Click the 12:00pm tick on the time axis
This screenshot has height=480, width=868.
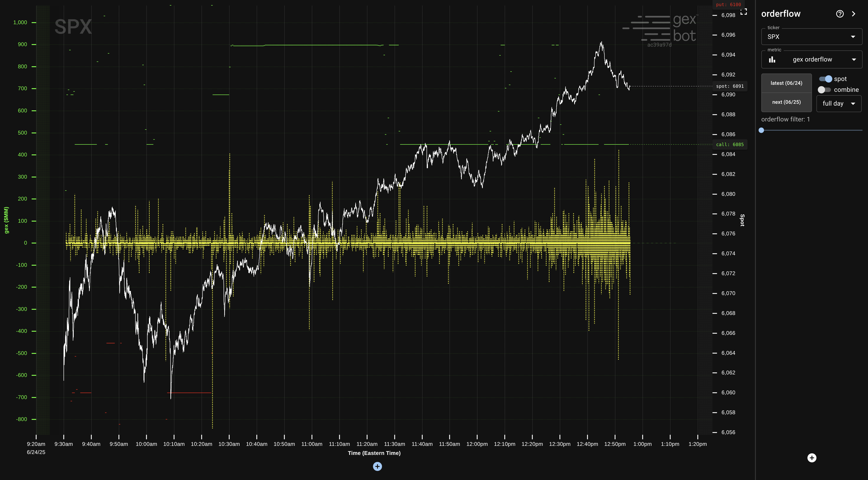tap(477, 444)
